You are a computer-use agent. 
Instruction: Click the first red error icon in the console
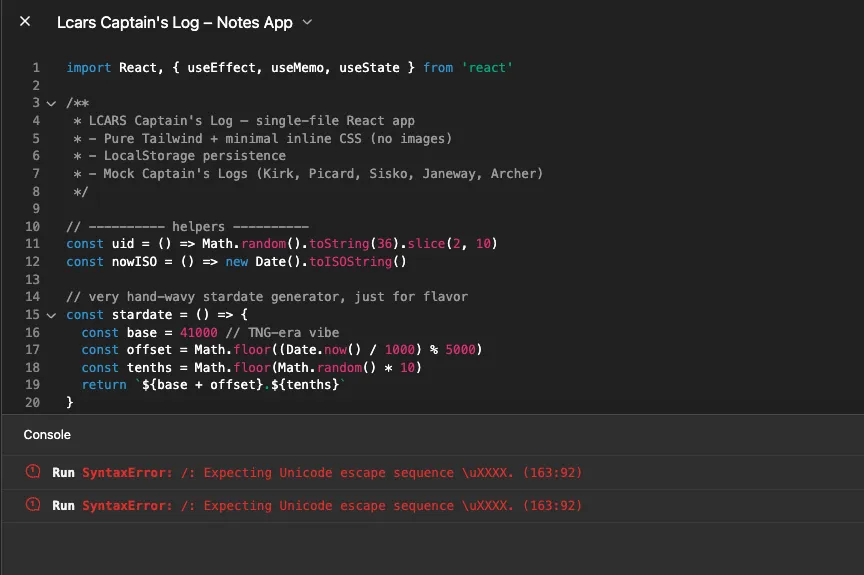pos(33,472)
